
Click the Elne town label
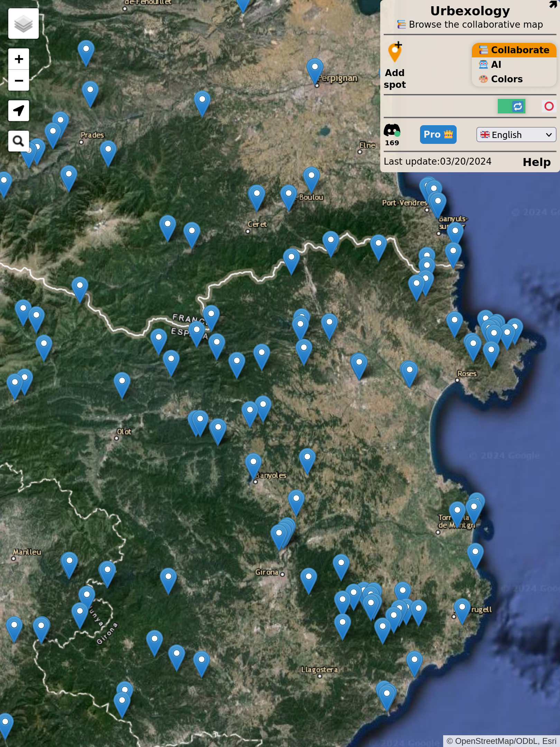(x=367, y=145)
